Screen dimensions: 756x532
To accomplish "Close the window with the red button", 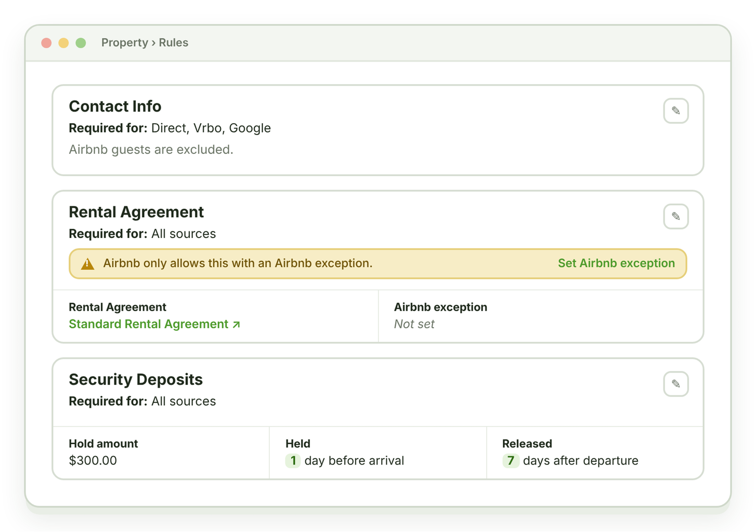I will click(46, 43).
